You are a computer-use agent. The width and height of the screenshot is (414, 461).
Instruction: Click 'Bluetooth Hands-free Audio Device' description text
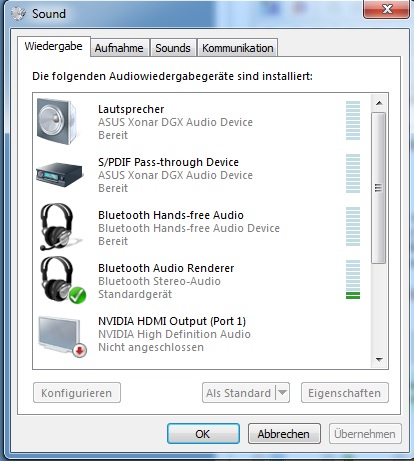[189, 228]
